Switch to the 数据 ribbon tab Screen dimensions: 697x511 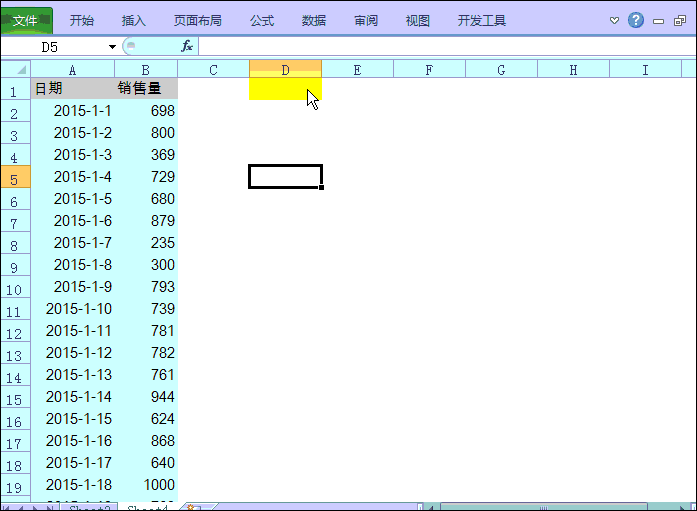tap(314, 20)
